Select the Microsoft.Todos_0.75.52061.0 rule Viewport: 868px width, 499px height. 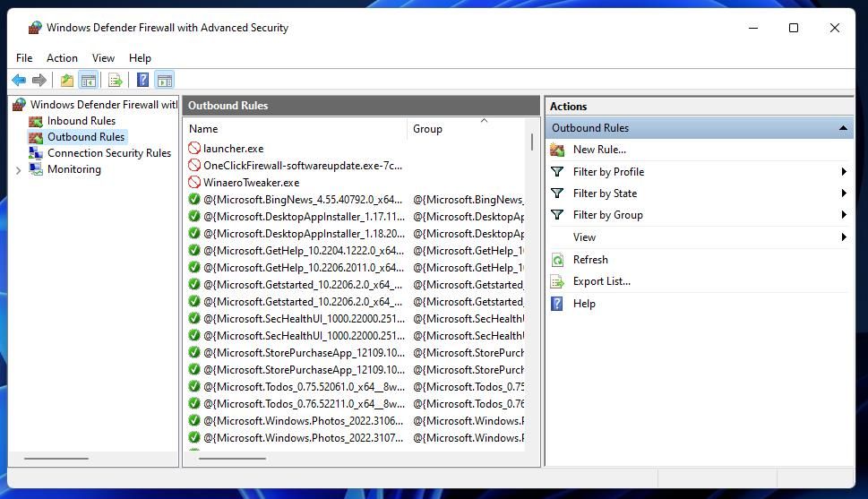(x=304, y=387)
